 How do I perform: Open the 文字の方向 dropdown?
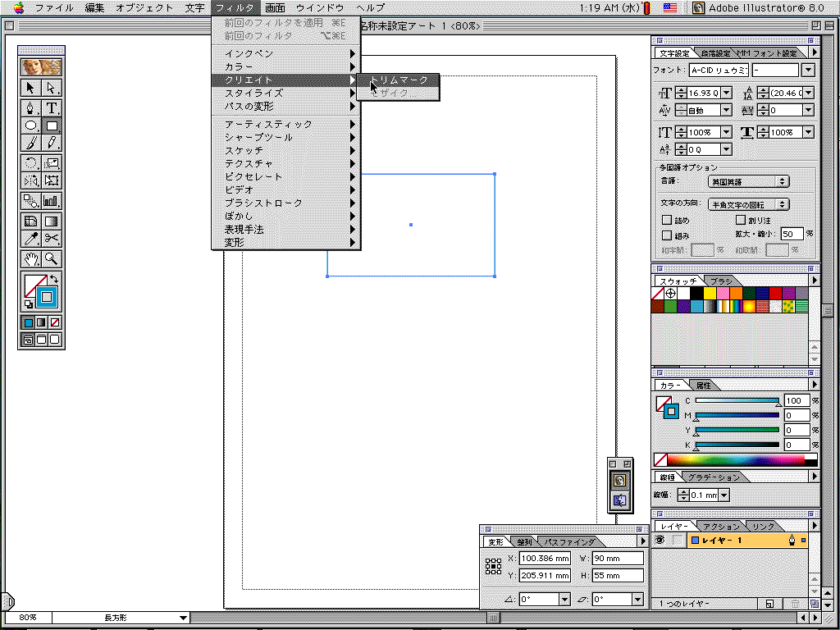[748, 204]
